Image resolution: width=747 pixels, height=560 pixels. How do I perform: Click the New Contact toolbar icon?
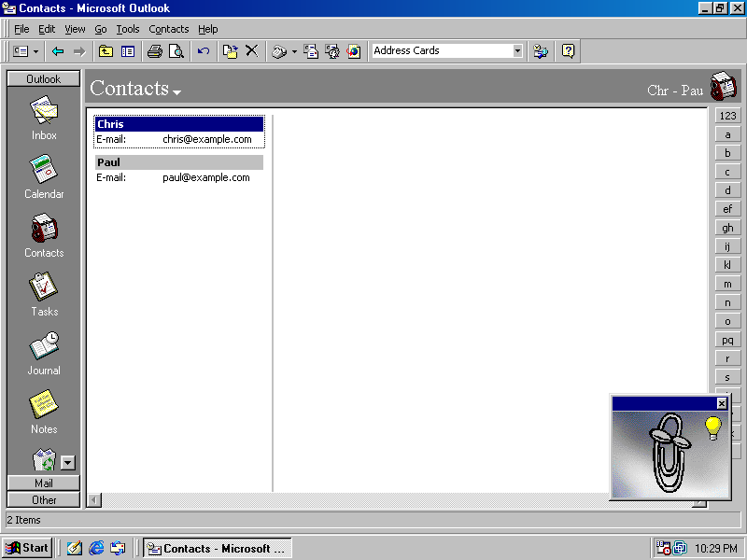[x=21, y=51]
